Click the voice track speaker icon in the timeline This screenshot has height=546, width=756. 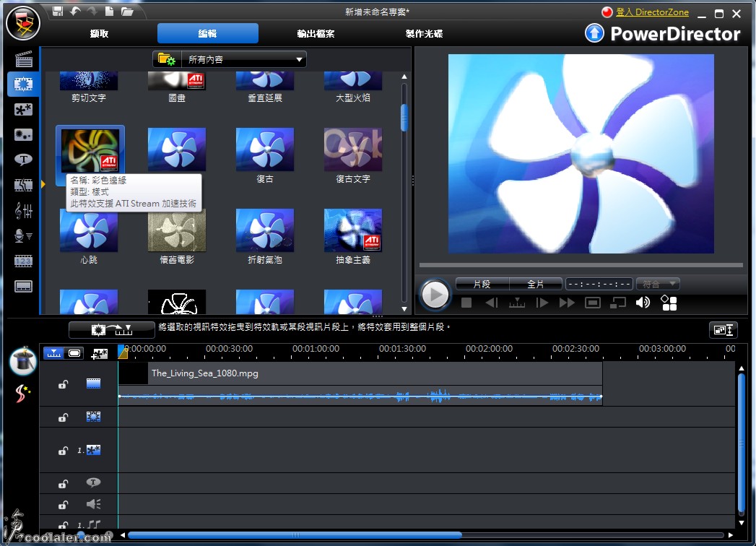coord(93,504)
